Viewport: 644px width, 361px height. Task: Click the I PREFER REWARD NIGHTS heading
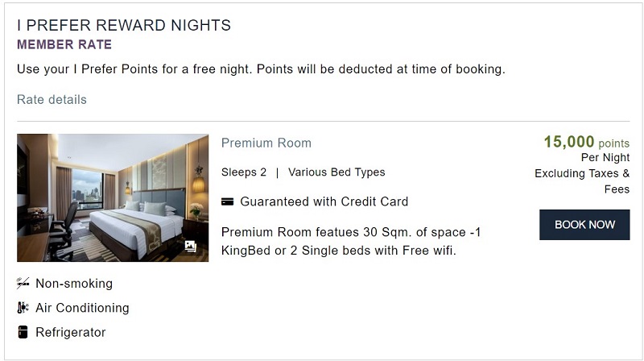pos(124,25)
